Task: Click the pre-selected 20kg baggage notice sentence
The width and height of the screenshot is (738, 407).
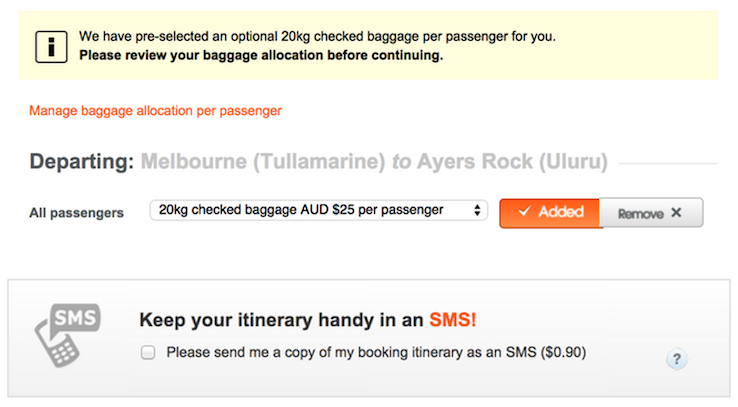Action: point(316,37)
